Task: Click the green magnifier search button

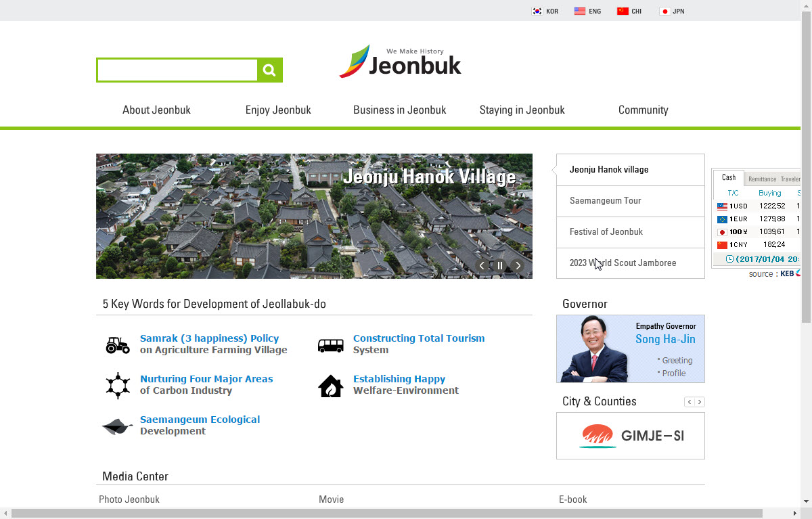Action: point(269,70)
